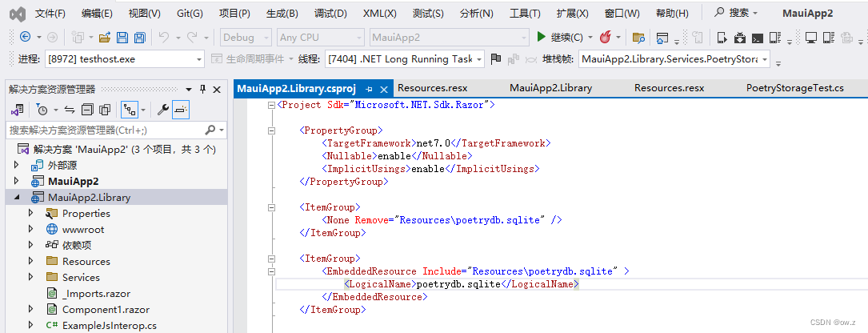Screen dimensions: 868x333
Task: Open Solution Explorer window options dropdown arrow
Action: click(189, 89)
